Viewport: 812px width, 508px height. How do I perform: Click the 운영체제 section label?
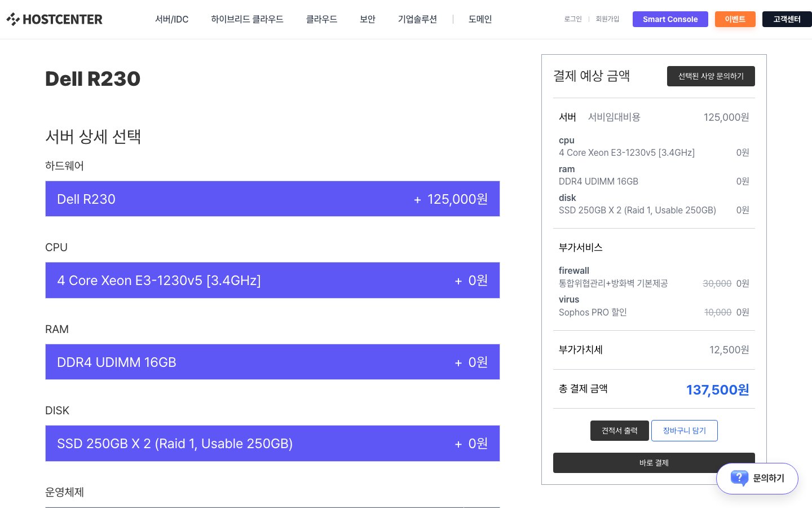coord(64,492)
